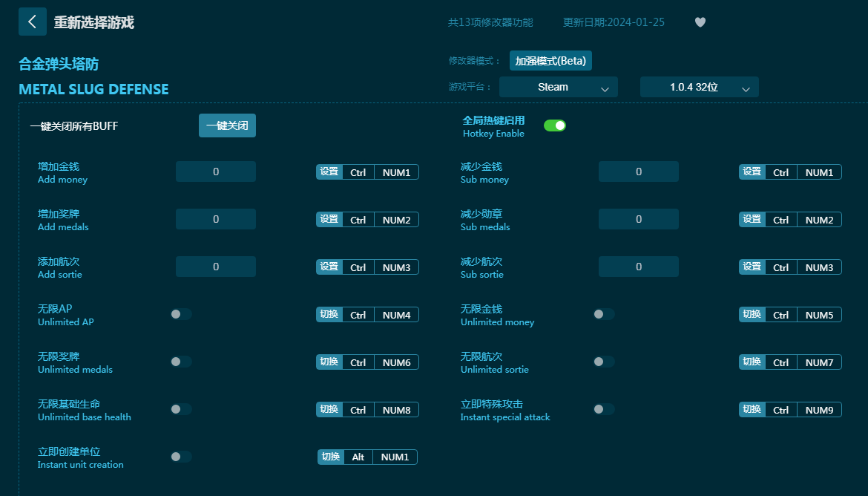
Task: Toggle Instant unit creation on
Action: (x=181, y=457)
